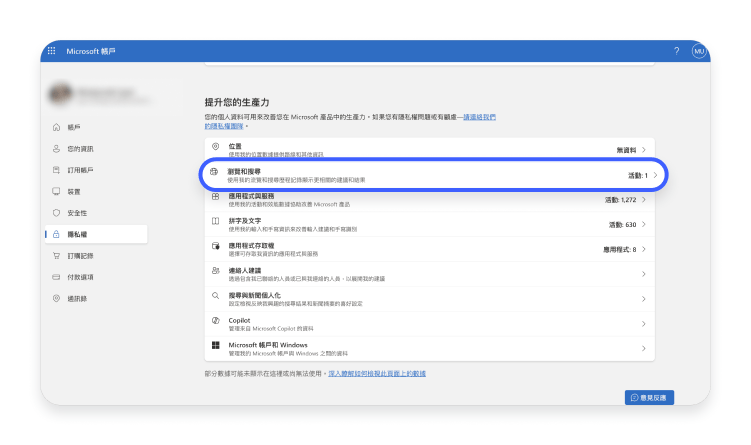Click the lock icon beside 隱私權
Viewport: 751px width, 445px height.
(x=57, y=234)
